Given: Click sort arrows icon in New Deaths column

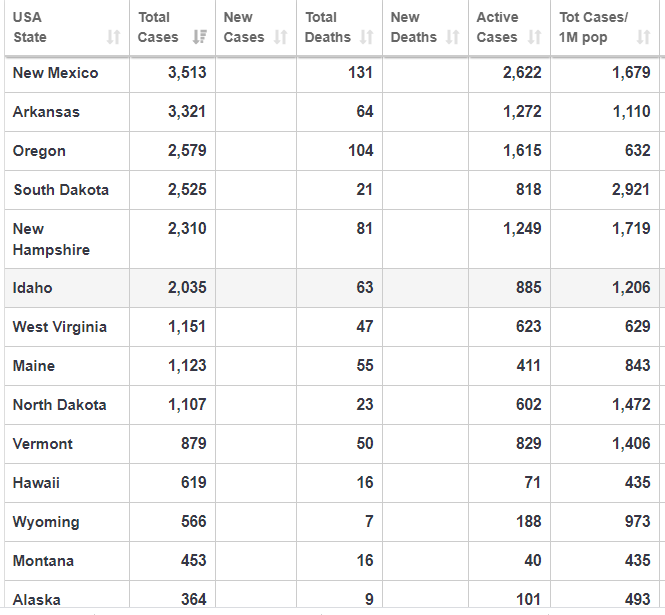Looking at the screenshot, I should click(x=452, y=38).
